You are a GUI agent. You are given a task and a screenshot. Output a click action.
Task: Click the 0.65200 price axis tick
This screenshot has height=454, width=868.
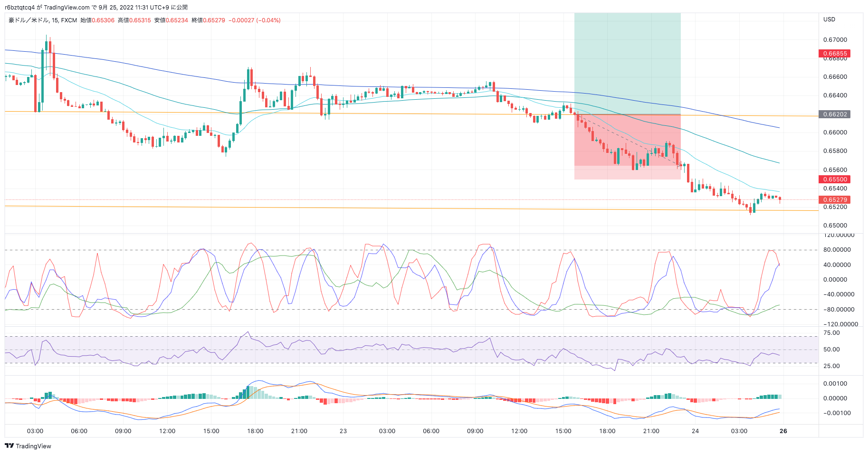[x=835, y=207]
